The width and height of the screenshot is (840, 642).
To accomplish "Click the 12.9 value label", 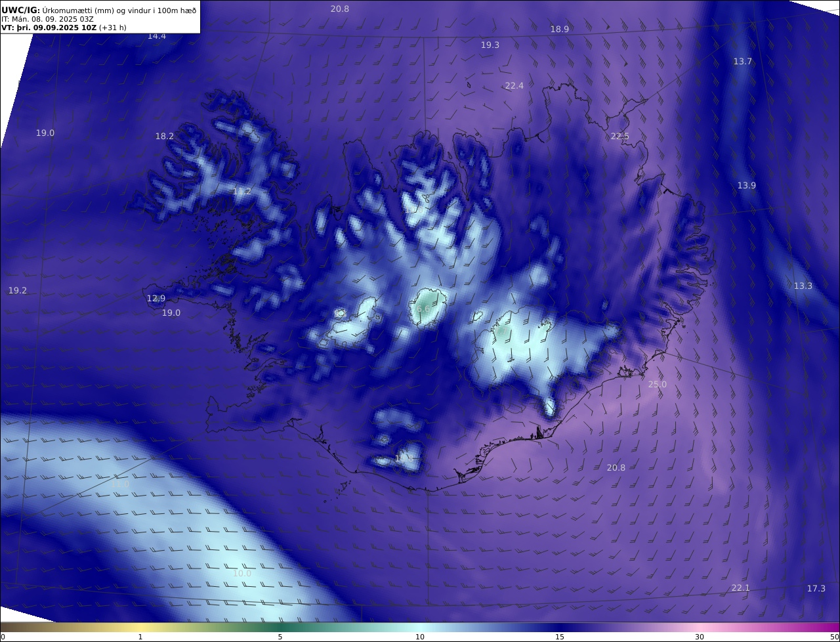I will click(156, 299).
